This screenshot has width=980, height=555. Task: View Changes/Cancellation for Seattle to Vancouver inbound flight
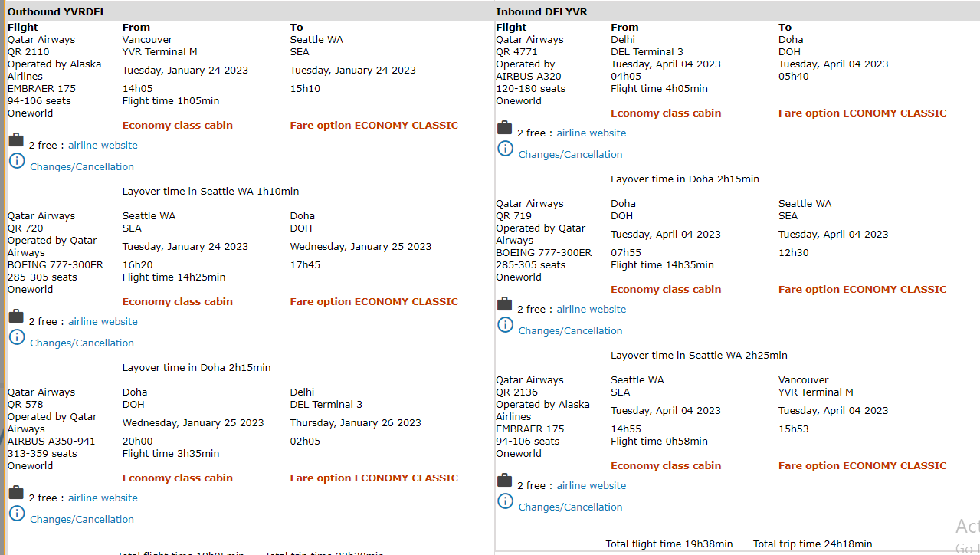570,507
